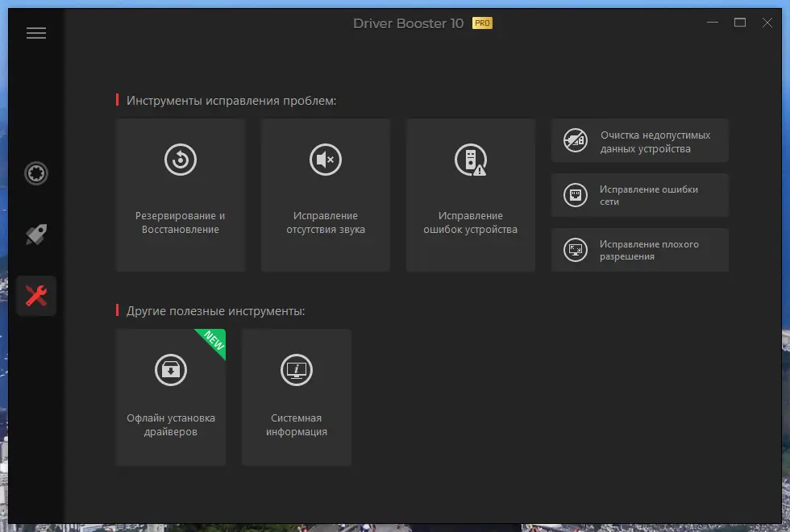Viewport: 790px width, 532px height.
Task: Maximize the Driver Booster window
Action: (x=740, y=23)
